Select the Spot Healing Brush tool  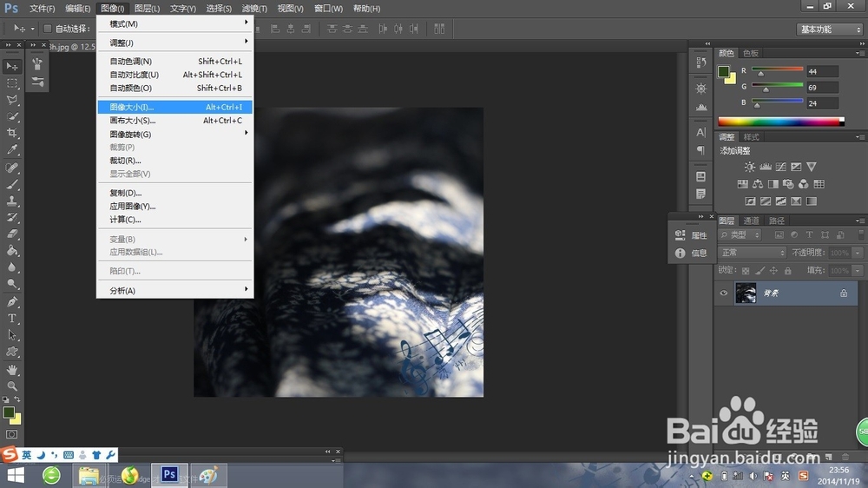point(11,168)
